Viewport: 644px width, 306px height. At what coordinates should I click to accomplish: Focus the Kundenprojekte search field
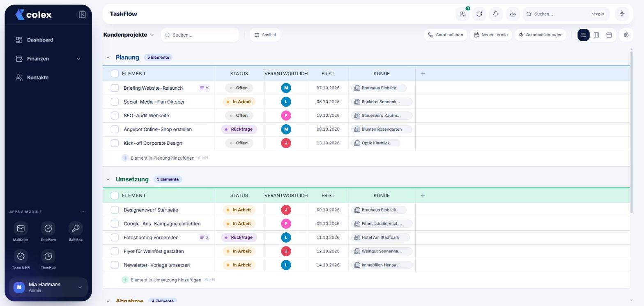click(x=200, y=35)
